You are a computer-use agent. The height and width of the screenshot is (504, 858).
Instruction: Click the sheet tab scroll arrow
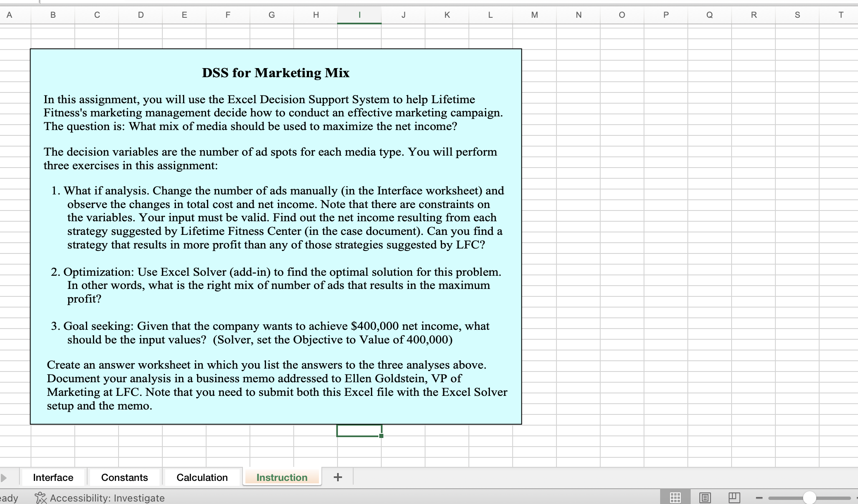pos(4,478)
